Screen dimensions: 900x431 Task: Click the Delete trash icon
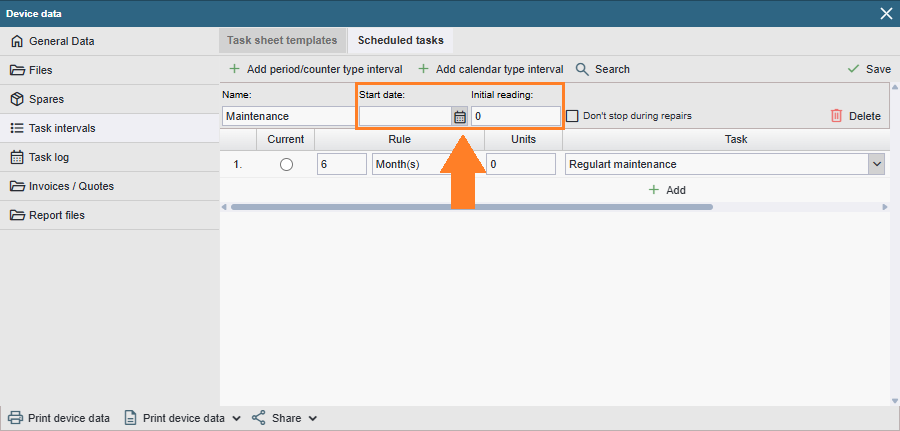pyautogui.click(x=837, y=116)
